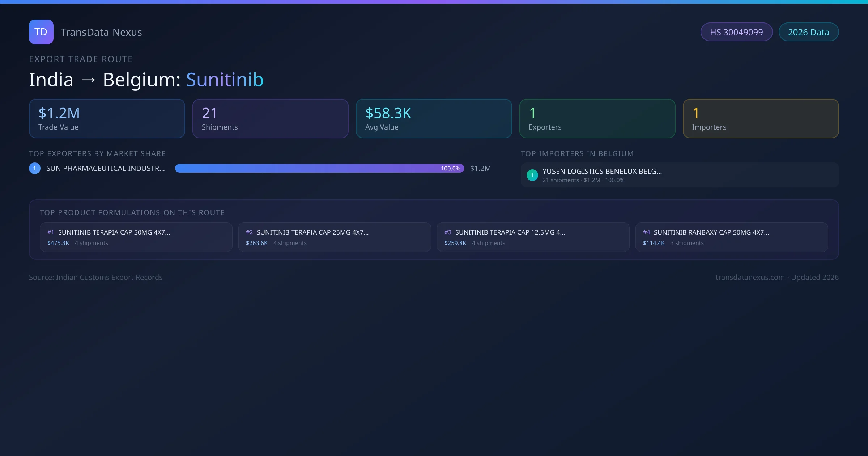The width and height of the screenshot is (868, 456).
Task: Click transdatanexus.com footer link
Action: point(750,277)
